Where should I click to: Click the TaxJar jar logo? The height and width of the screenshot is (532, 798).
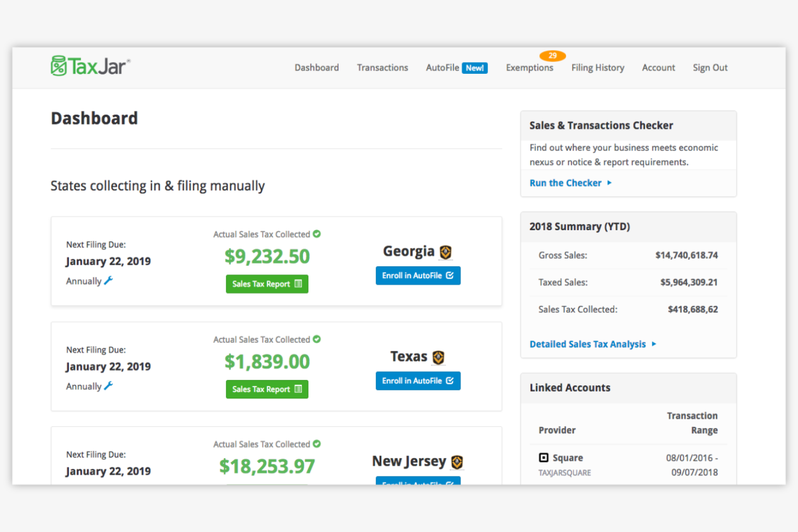(58, 65)
